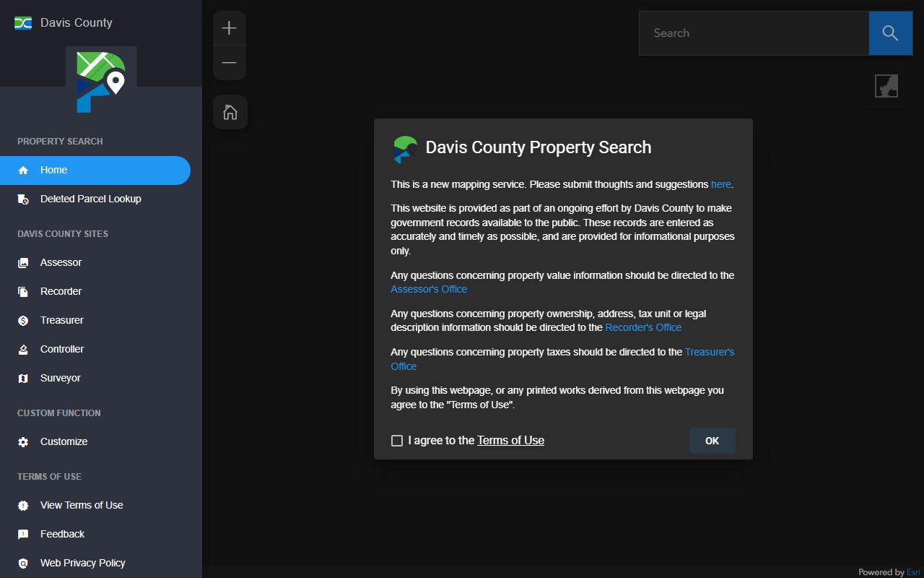Follow the 'here' suggestions link
This screenshot has width=924, height=578.
pyautogui.click(x=720, y=184)
